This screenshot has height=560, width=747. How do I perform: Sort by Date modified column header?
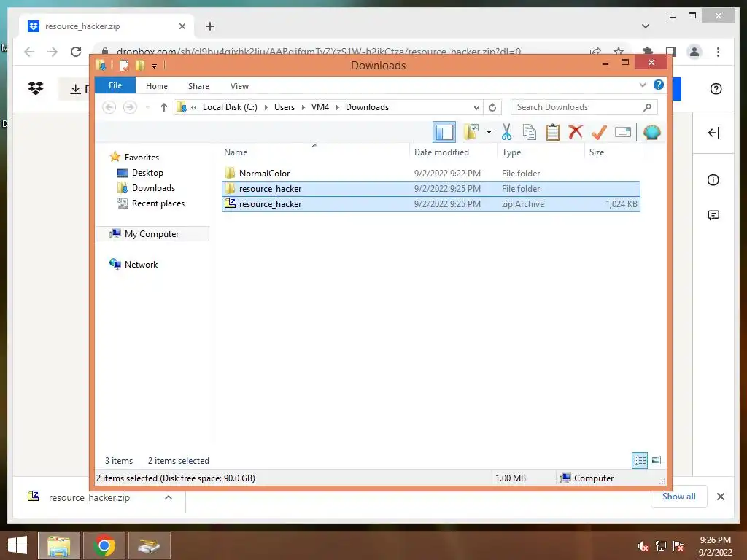point(453,152)
